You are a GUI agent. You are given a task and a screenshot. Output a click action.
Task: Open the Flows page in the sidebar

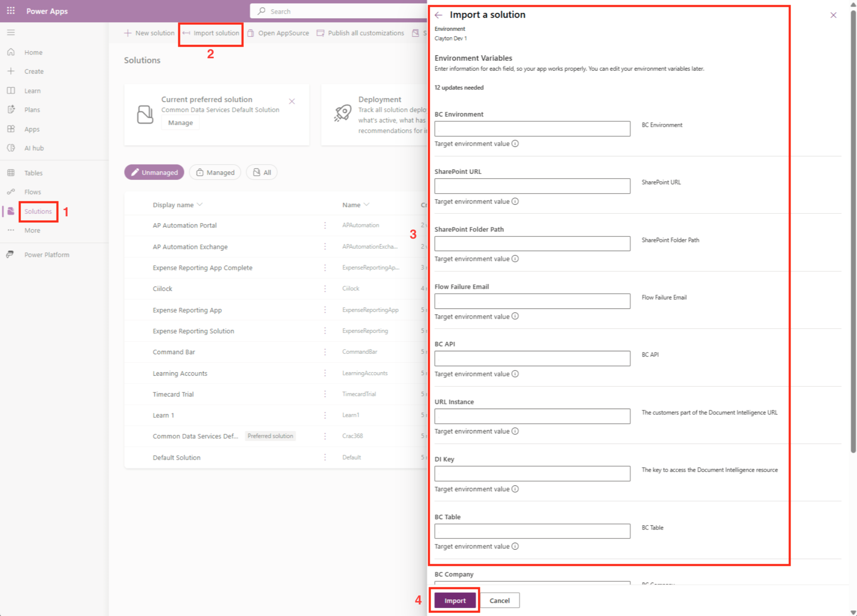pyautogui.click(x=33, y=192)
